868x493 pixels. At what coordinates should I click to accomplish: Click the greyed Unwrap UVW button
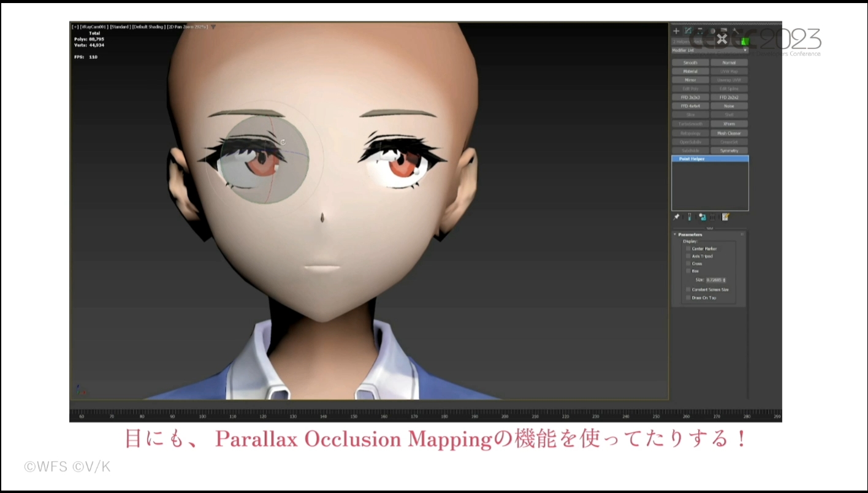tap(729, 80)
